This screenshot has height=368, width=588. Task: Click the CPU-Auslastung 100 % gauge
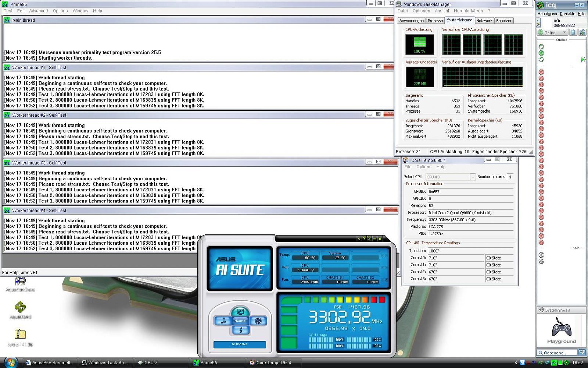(419, 45)
